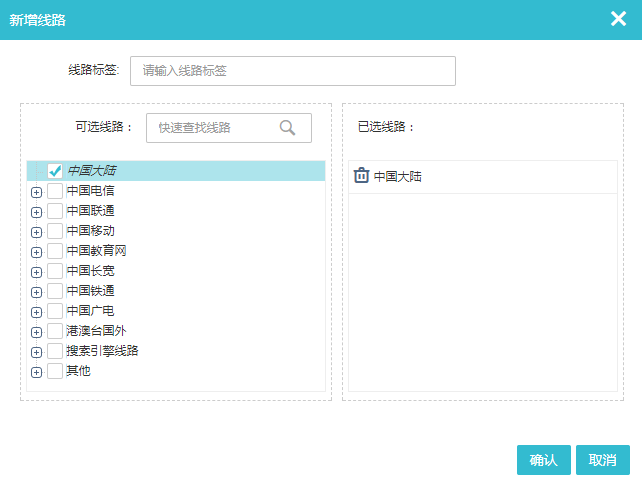Check the 中国教育网 checkbox
642x483 pixels.
coord(55,251)
